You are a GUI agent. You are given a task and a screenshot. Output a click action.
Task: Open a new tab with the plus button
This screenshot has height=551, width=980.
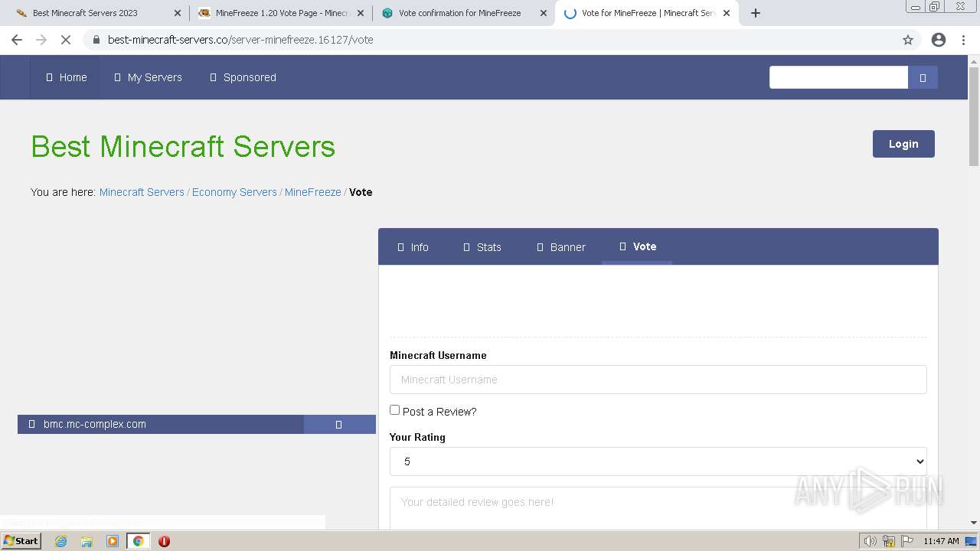(x=756, y=13)
